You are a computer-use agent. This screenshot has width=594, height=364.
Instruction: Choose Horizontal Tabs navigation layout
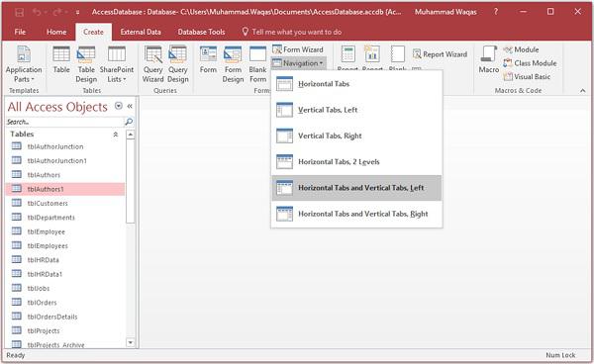[356, 84]
